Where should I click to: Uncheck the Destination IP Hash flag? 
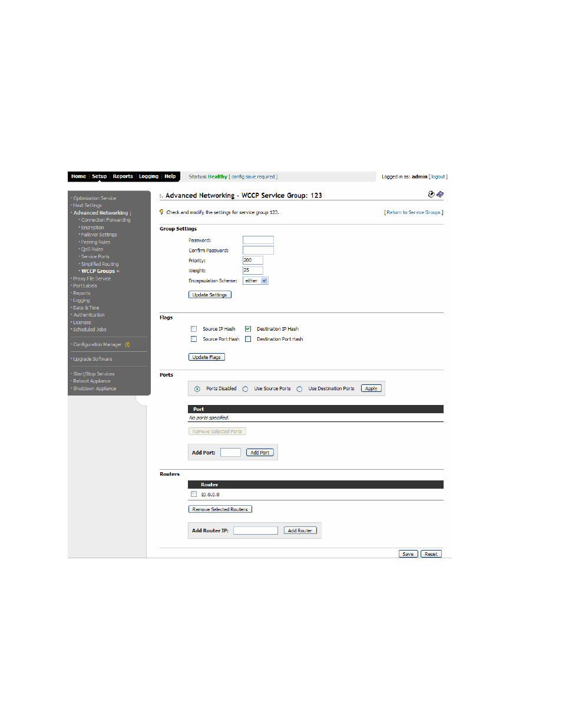click(x=248, y=329)
